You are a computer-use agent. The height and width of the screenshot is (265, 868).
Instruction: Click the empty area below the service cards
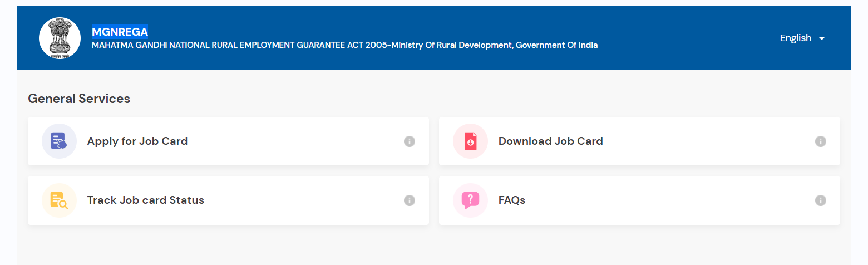[x=434, y=245]
